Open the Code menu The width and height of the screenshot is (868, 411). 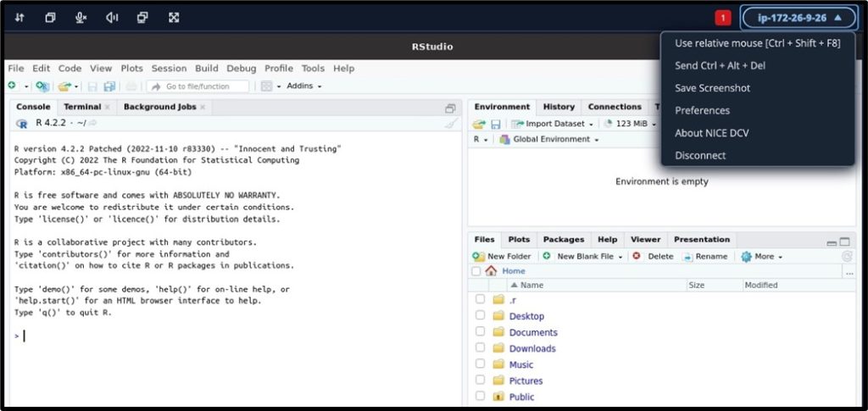(x=70, y=69)
